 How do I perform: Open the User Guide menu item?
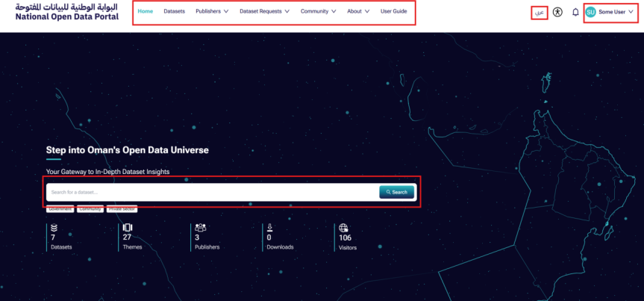point(393,11)
